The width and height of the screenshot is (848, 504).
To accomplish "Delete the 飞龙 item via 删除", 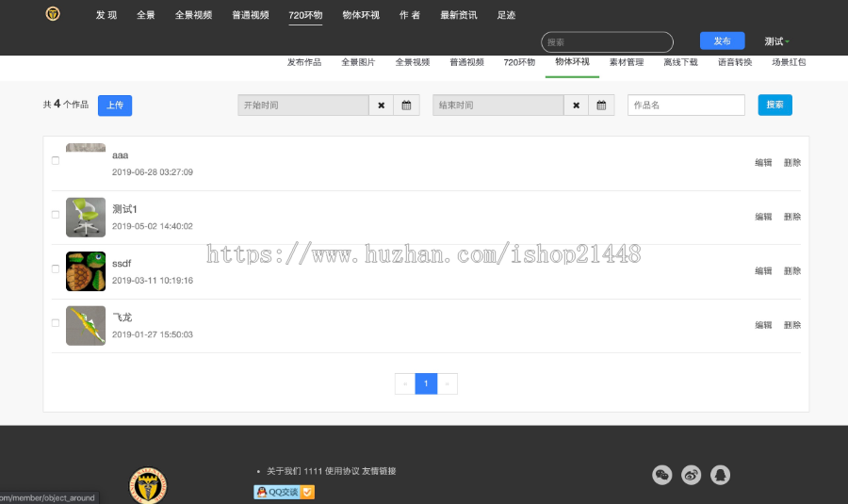I will [792, 325].
